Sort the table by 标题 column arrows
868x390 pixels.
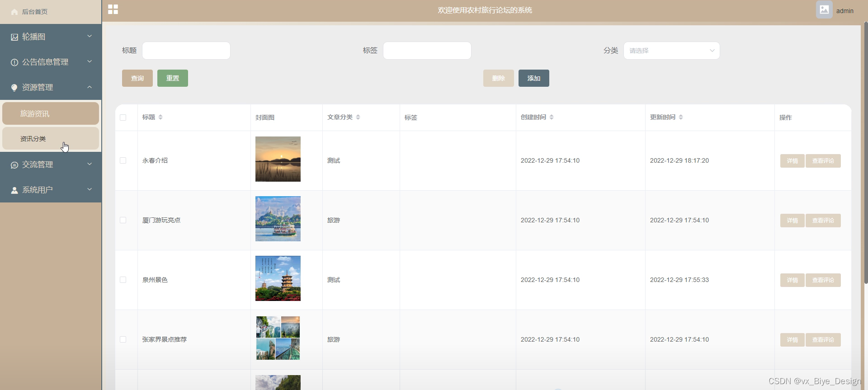click(160, 117)
